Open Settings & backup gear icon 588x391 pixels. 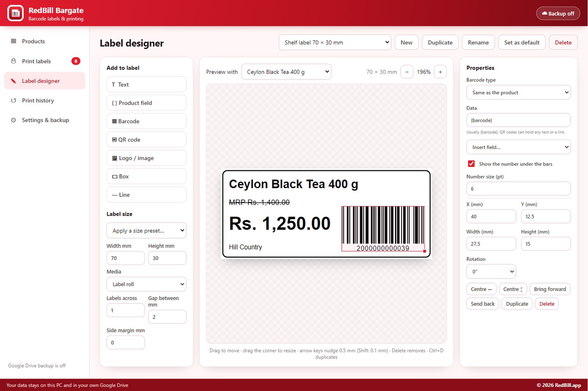[14, 120]
